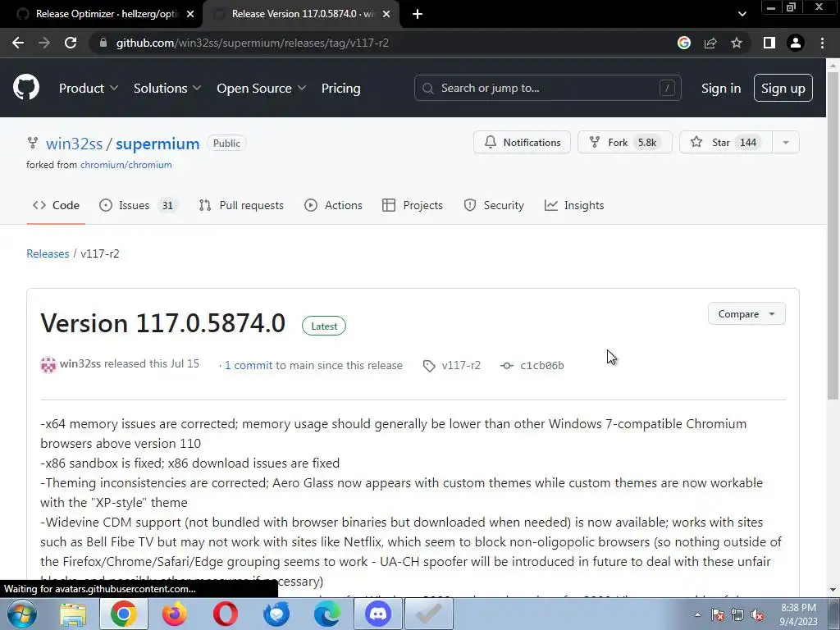Open Chrome three-dot menu
840x630 pixels.
(x=822, y=43)
